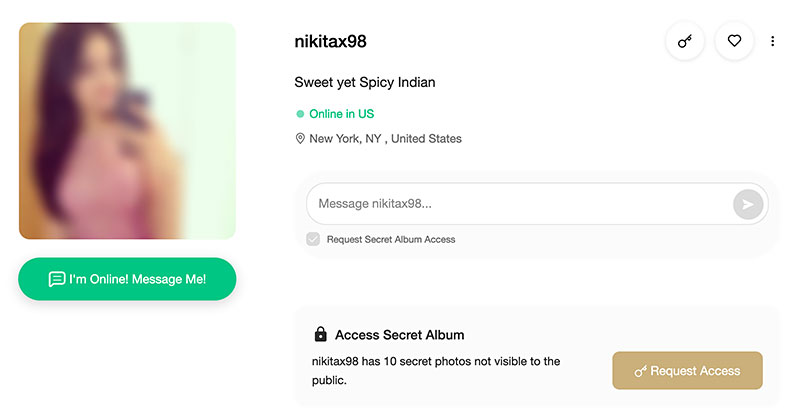Click the chat bubble icon in green button
Viewport: 800px width, 418px height.
click(x=57, y=279)
